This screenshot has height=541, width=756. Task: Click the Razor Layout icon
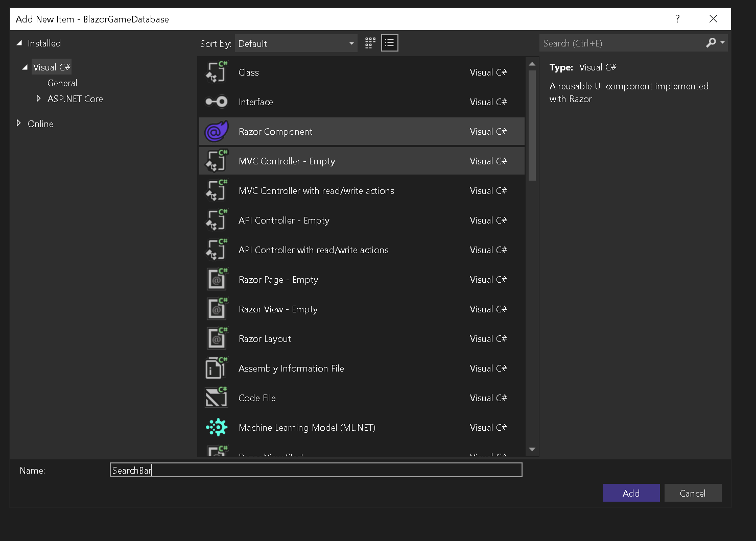click(x=216, y=338)
